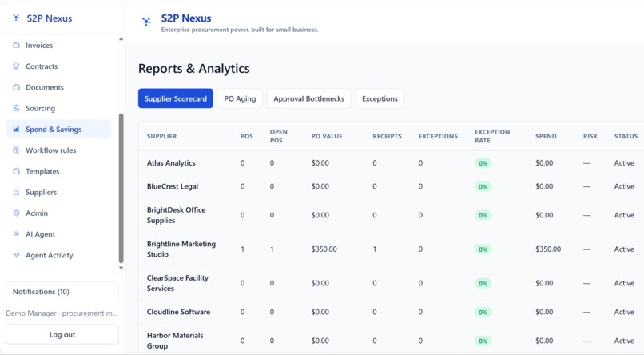This screenshot has height=355, width=644.
Task: Click the Invoices sidebar icon
Action: [x=16, y=46]
